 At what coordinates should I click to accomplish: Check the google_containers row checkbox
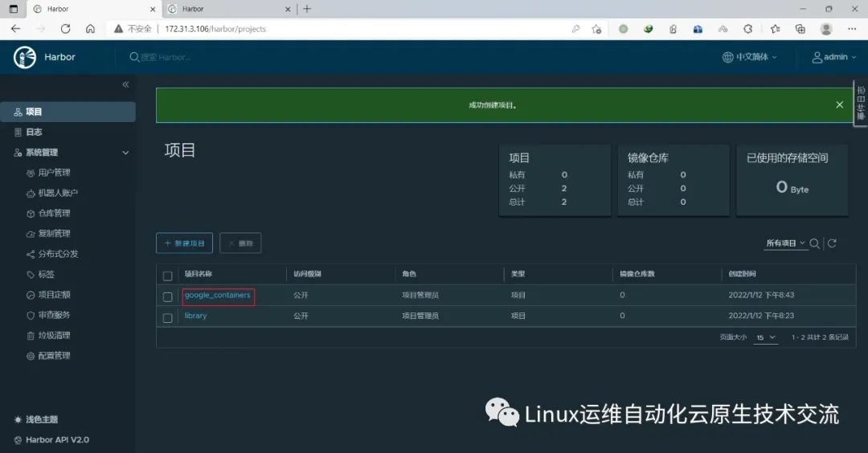click(x=168, y=297)
